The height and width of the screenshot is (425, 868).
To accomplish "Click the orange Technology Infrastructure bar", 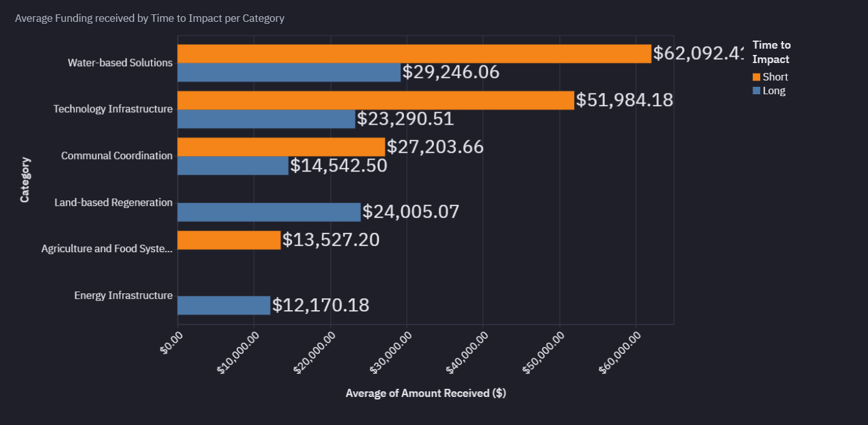I will [x=375, y=100].
